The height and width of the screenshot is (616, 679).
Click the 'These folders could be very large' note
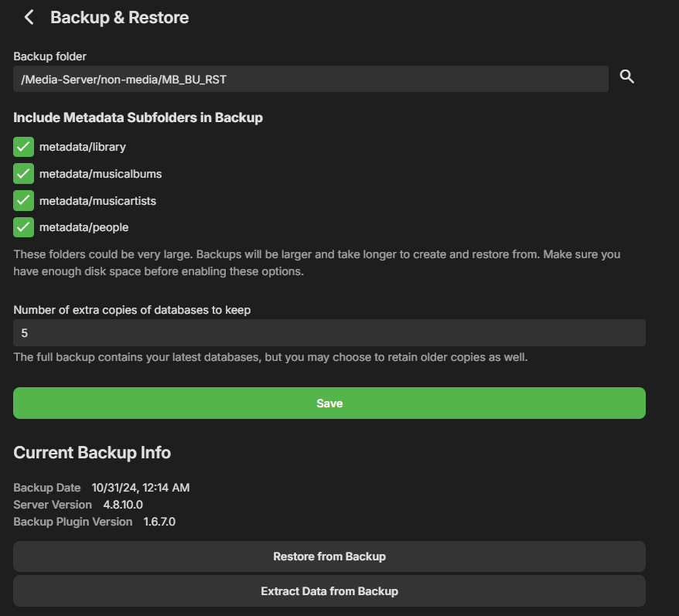[x=316, y=263]
